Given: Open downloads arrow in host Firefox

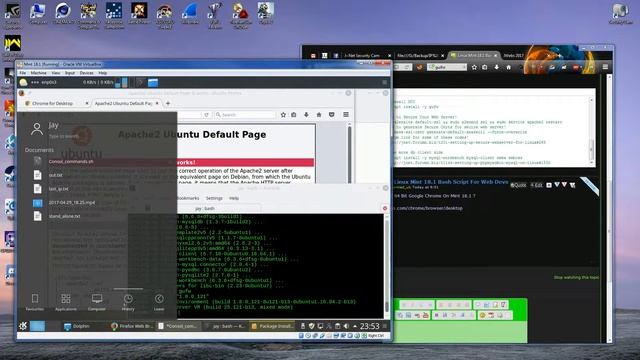Looking at the screenshot, I should [x=496, y=67].
